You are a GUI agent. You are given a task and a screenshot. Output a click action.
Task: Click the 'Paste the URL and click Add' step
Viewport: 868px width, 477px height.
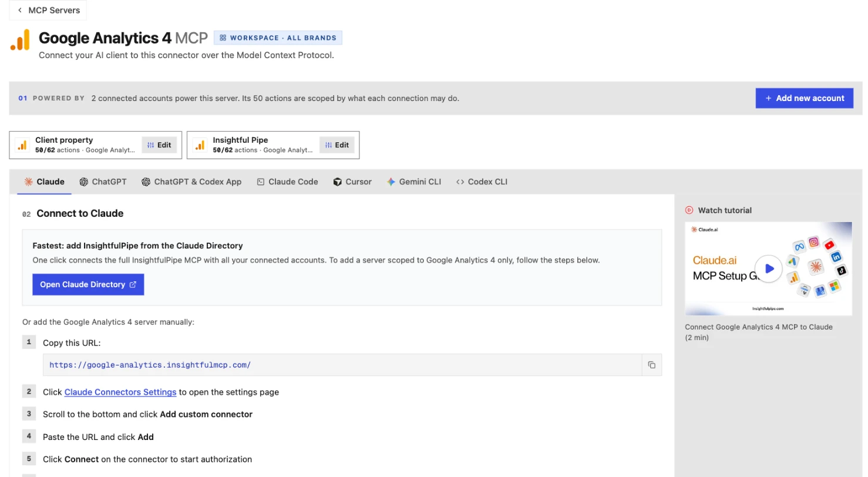(98, 437)
